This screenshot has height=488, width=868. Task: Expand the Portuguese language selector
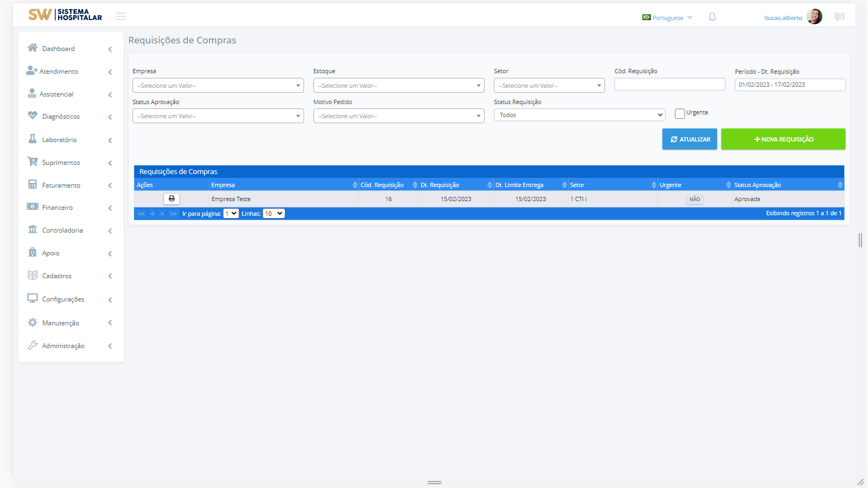[x=668, y=18]
